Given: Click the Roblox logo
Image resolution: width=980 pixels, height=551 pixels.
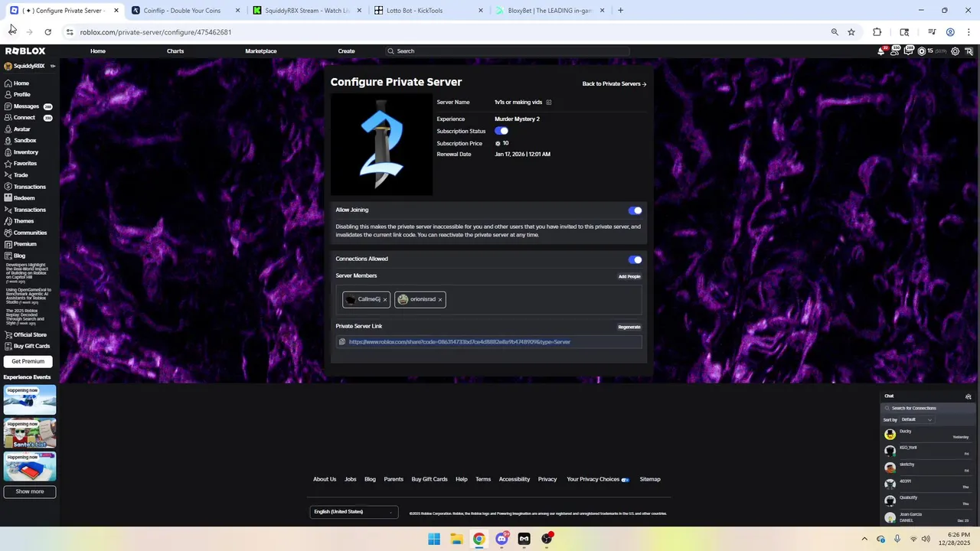Looking at the screenshot, I should pyautogui.click(x=25, y=51).
